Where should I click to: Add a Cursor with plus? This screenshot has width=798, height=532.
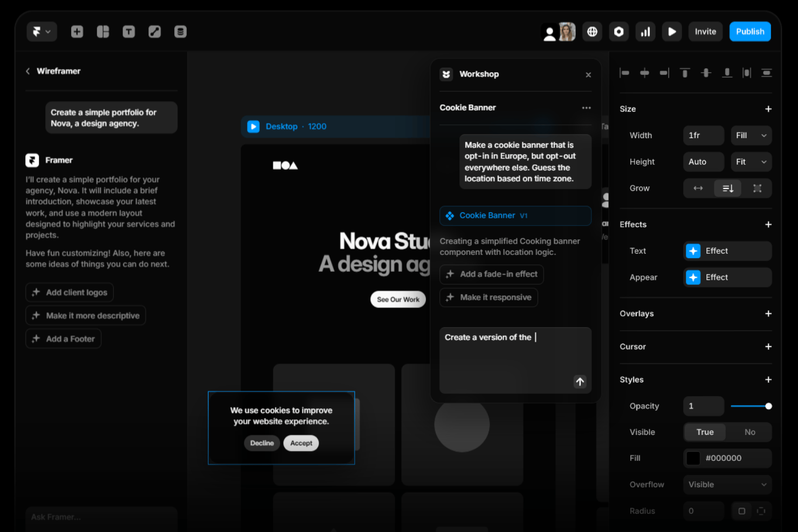tap(768, 347)
